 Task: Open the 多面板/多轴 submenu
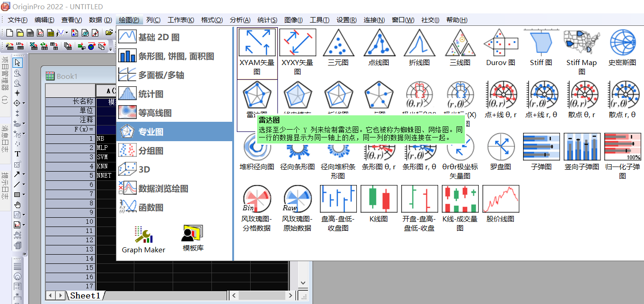click(x=175, y=75)
